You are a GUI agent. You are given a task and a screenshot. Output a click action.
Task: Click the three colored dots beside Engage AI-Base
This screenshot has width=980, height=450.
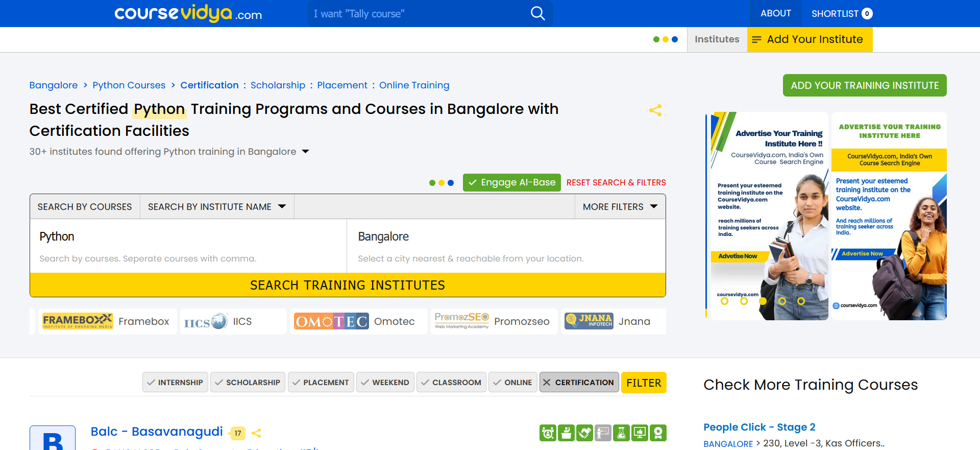pos(442,183)
